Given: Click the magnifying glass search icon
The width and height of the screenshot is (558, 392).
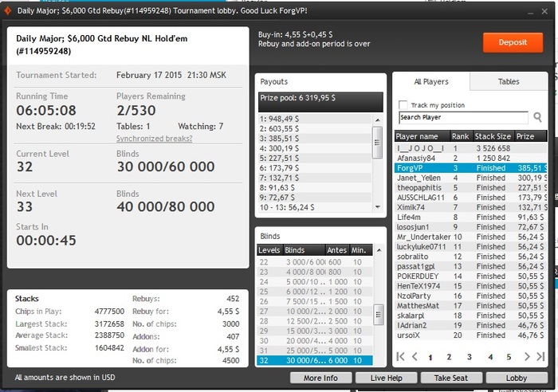Looking at the screenshot, I should [538, 117].
